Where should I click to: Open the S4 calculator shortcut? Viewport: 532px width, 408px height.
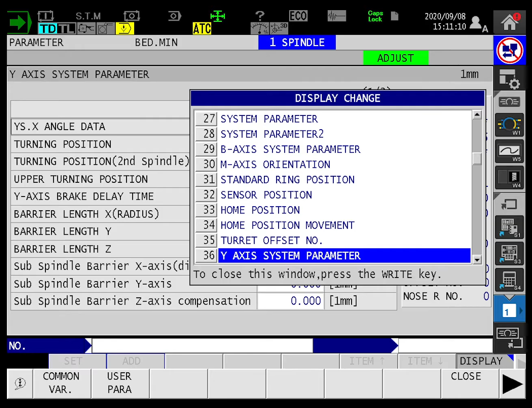coord(509,280)
